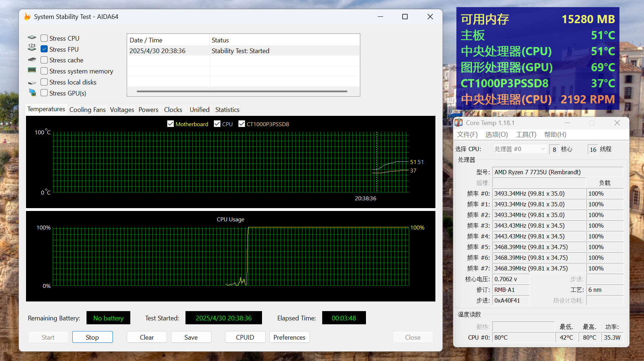The image size is (644, 361).
Task: Switch to the Unified tab
Action: tap(200, 110)
